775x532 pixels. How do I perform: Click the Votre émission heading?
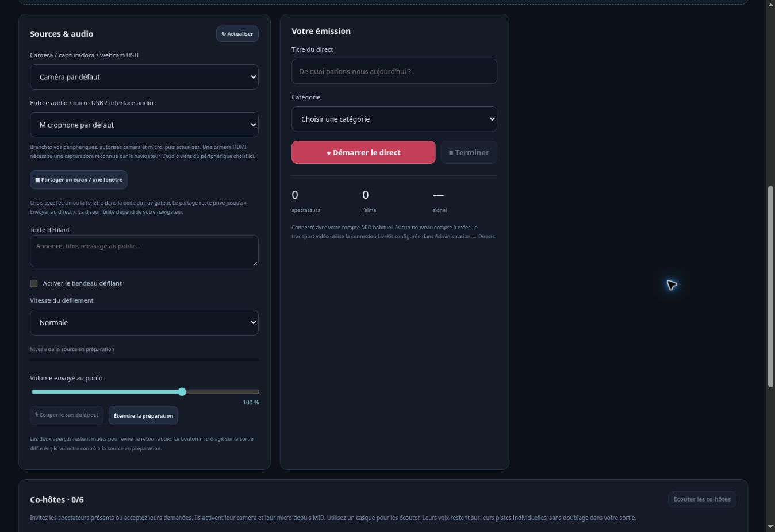pyautogui.click(x=321, y=31)
